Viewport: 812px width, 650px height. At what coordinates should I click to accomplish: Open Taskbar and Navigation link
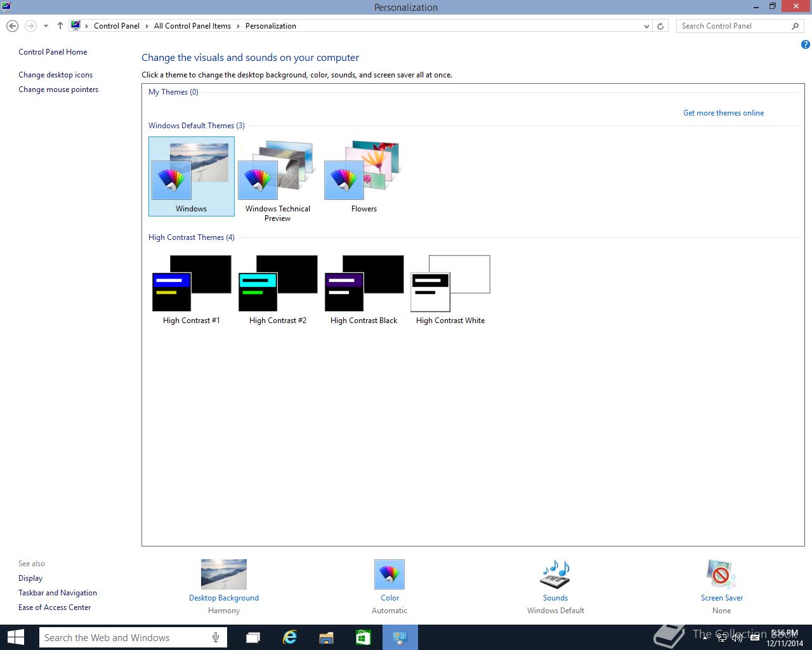click(x=58, y=593)
